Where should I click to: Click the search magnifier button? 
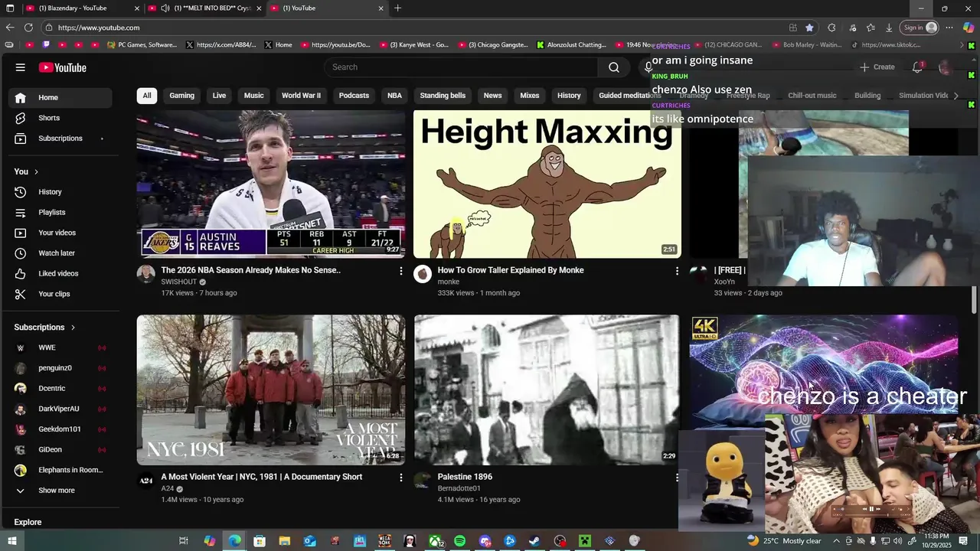click(x=613, y=67)
